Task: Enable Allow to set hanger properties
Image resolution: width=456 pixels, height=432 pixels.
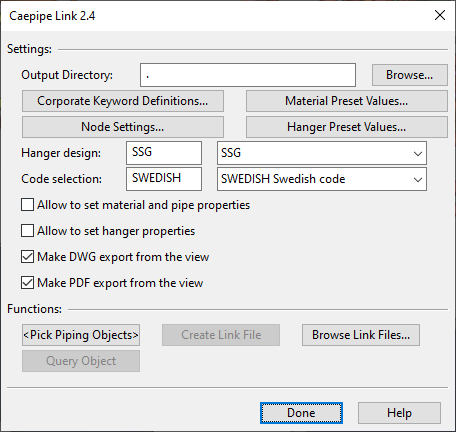Action: pos(27,231)
